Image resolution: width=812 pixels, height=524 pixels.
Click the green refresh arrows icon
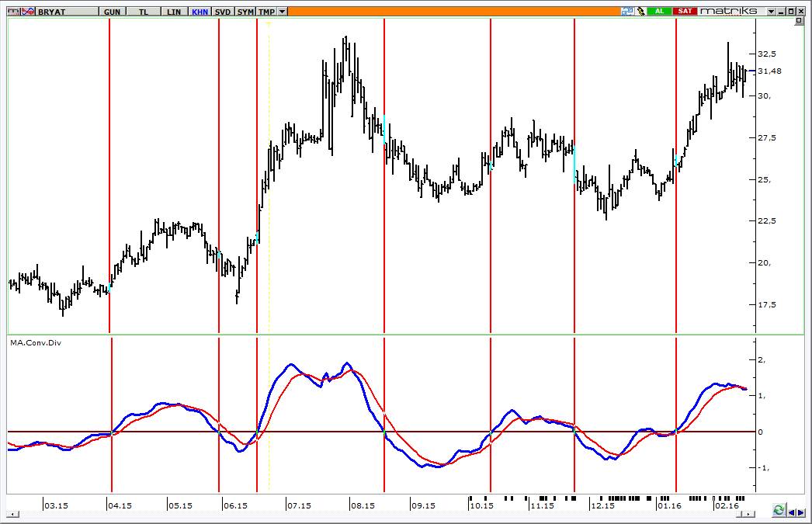(x=779, y=510)
